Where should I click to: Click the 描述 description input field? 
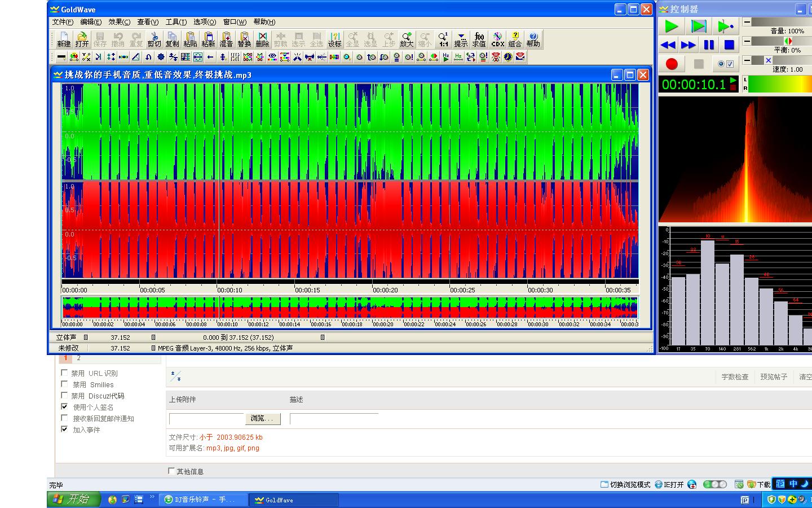pyautogui.click(x=334, y=418)
